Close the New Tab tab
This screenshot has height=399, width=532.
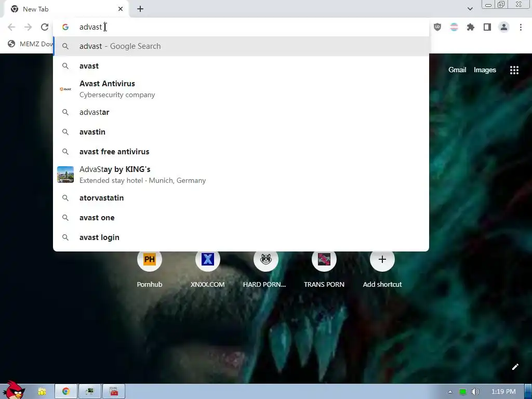[121, 9]
